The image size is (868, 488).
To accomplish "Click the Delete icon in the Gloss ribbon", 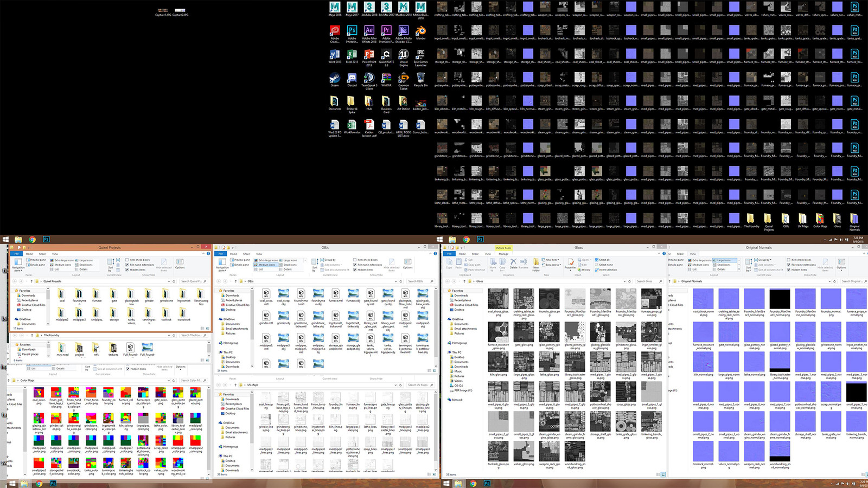I will (x=513, y=264).
